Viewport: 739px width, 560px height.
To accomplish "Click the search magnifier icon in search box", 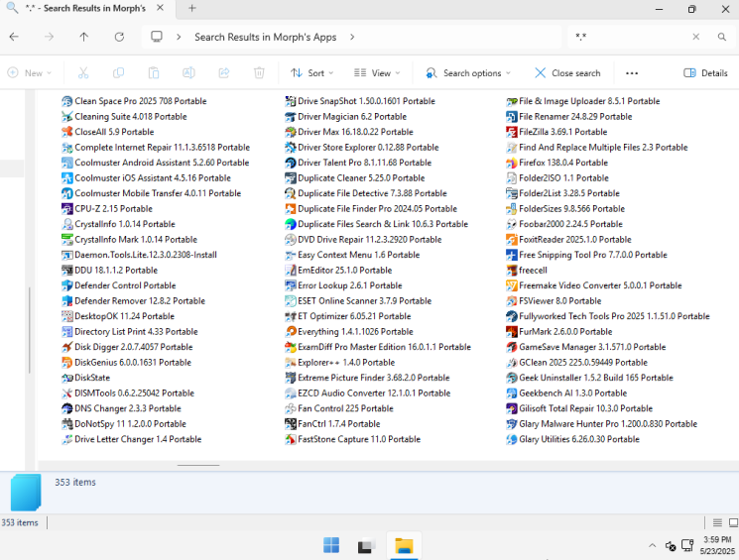I will (721, 37).
